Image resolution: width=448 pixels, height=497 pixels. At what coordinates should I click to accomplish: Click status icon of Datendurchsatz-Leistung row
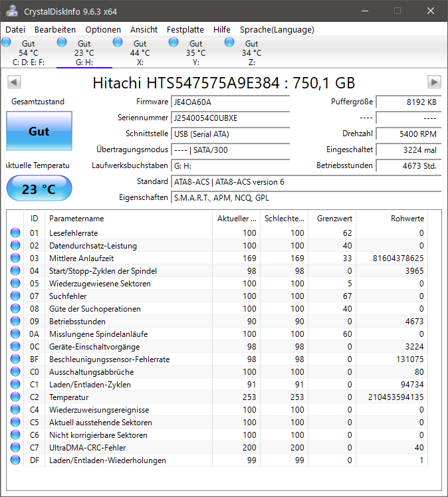click(15, 245)
